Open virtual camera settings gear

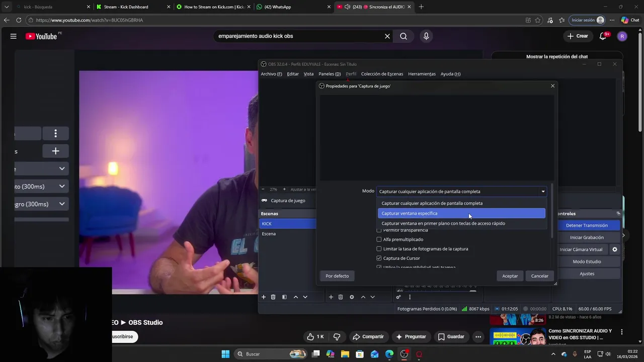click(x=614, y=249)
